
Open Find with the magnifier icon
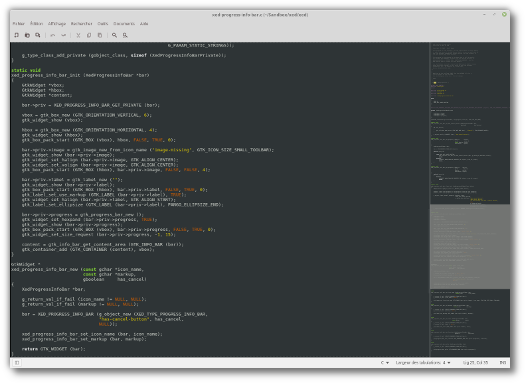pyautogui.click(x=114, y=35)
